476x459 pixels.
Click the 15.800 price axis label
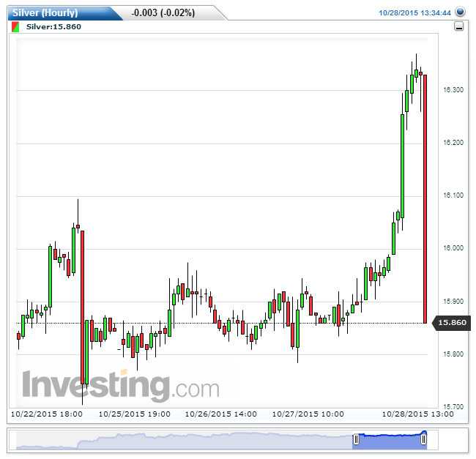point(453,354)
